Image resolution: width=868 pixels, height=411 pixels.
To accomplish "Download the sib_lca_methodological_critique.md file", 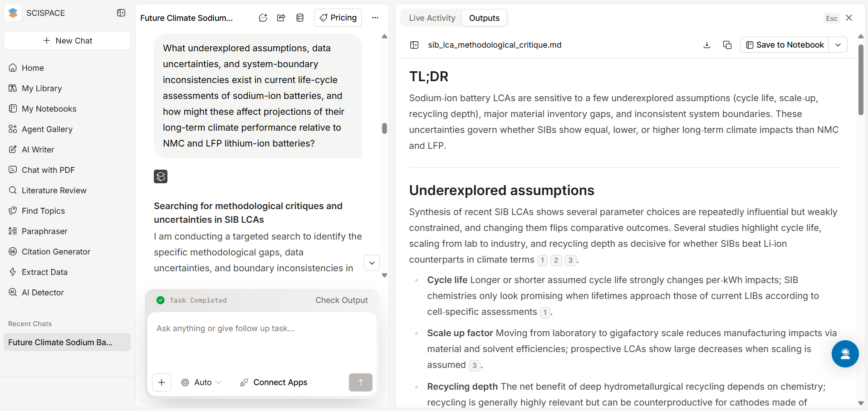I will [707, 45].
